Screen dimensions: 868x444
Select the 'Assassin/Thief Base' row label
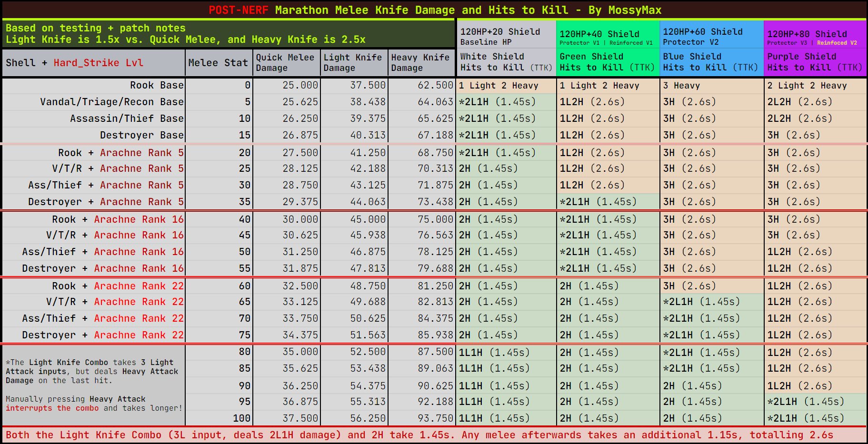click(x=127, y=118)
